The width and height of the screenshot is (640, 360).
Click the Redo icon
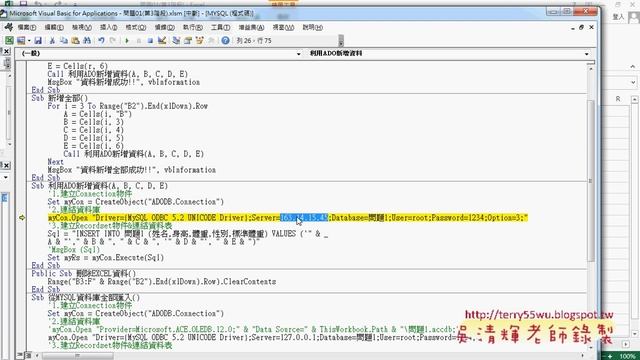pos(113,40)
